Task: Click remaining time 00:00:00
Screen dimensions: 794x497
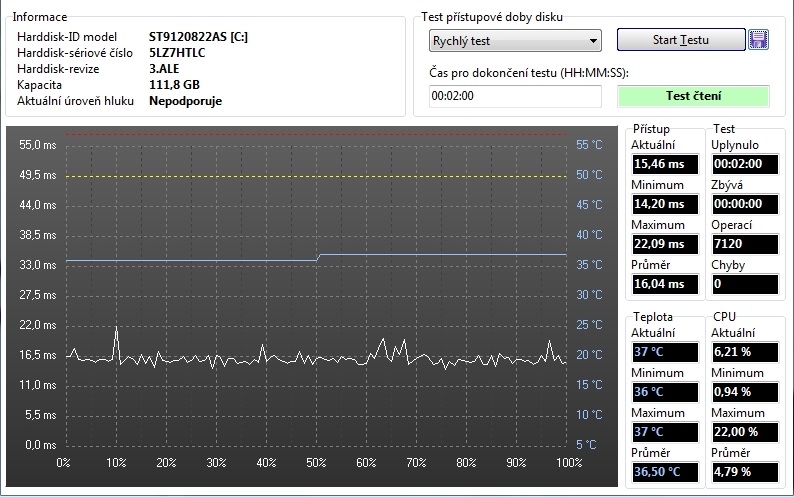Action: point(745,204)
